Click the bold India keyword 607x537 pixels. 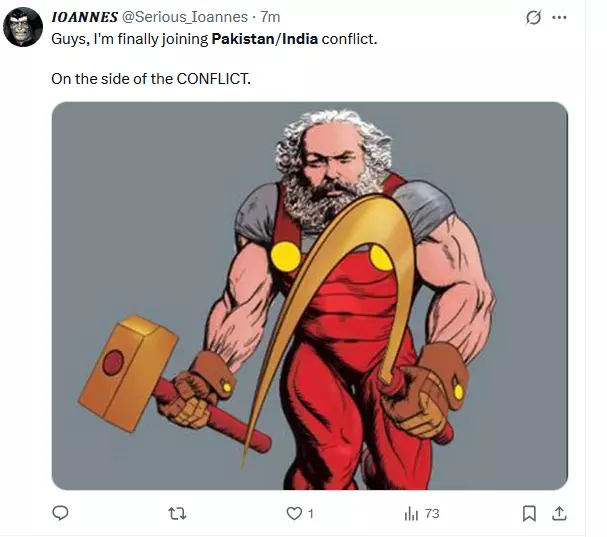coord(300,39)
